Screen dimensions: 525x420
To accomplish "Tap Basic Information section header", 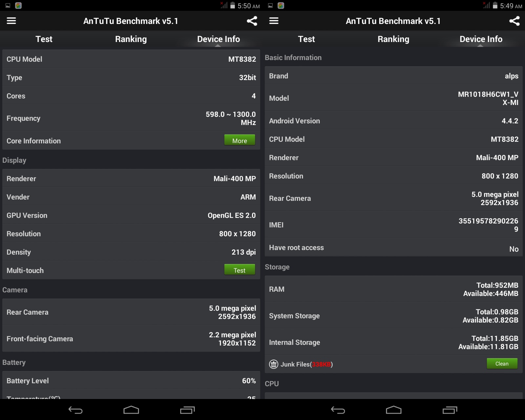I will click(x=293, y=57).
